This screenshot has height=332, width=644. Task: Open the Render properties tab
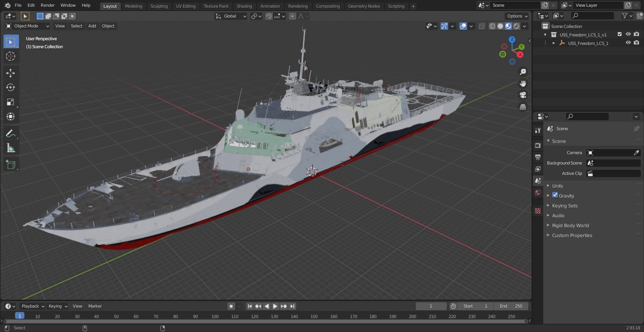[538, 145]
